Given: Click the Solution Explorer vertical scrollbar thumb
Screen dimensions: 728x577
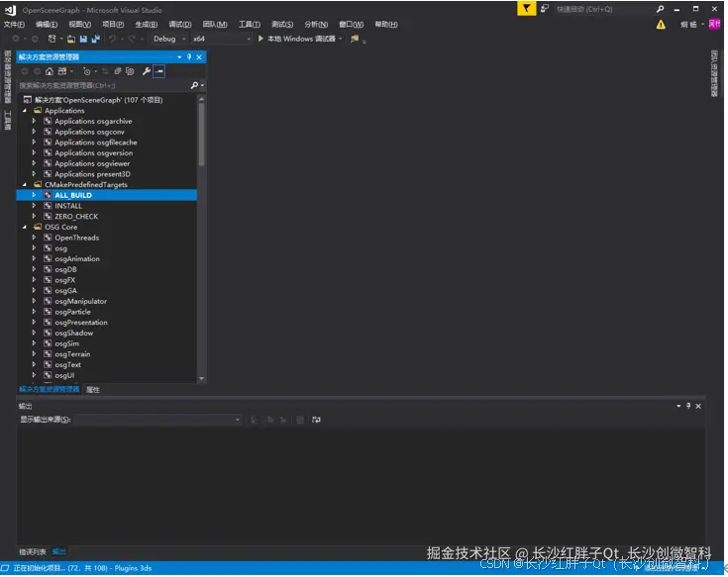Looking at the screenshot, I should coord(201,135).
